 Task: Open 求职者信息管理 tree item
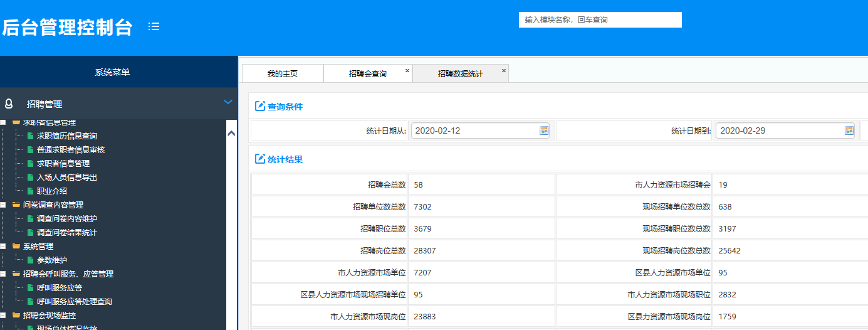pos(63,163)
